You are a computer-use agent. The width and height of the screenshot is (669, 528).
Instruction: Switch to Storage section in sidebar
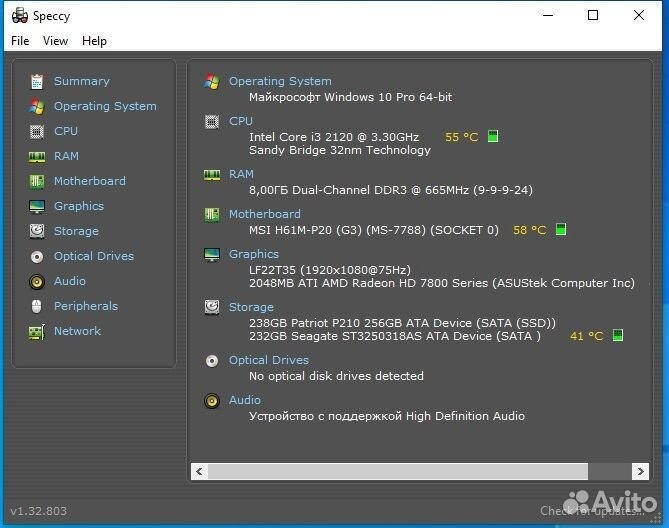[x=76, y=231]
